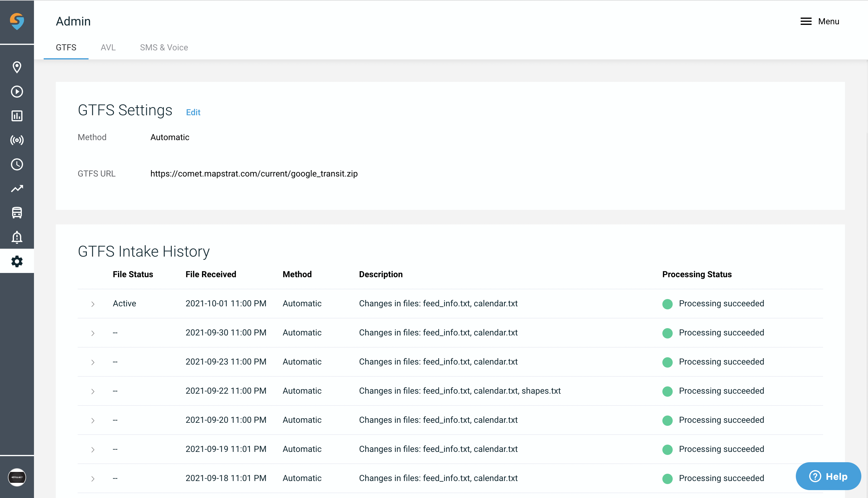The width and height of the screenshot is (868, 498).
Task: Expand the 2021-10-01 Active intake row
Action: 93,304
